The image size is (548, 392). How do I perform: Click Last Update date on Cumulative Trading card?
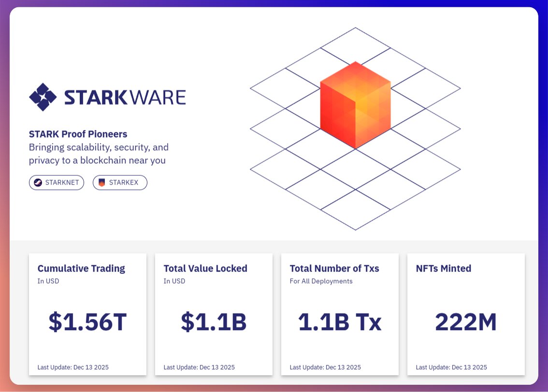click(x=73, y=367)
